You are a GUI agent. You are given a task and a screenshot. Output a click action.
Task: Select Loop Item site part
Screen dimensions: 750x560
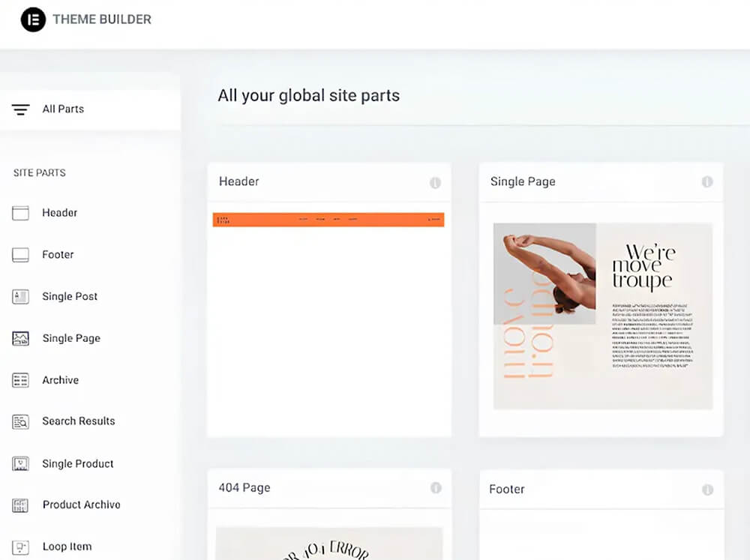point(67,547)
